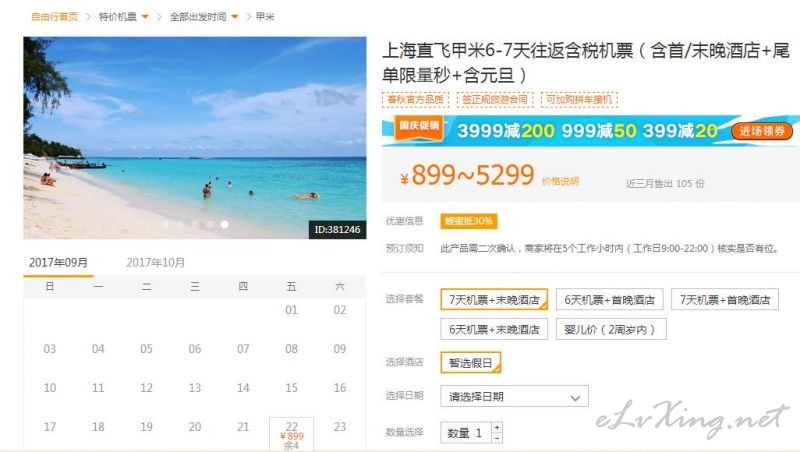Expand the 全部出发时间 breadcrumb dropdown

(x=235, y=17)
